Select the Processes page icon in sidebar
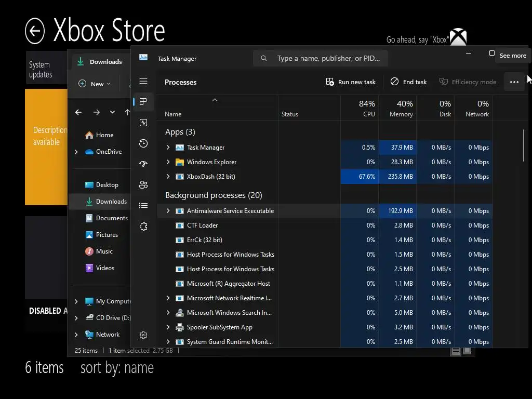Viewport: 532px width, 399px height. click(x=143, y=101)
